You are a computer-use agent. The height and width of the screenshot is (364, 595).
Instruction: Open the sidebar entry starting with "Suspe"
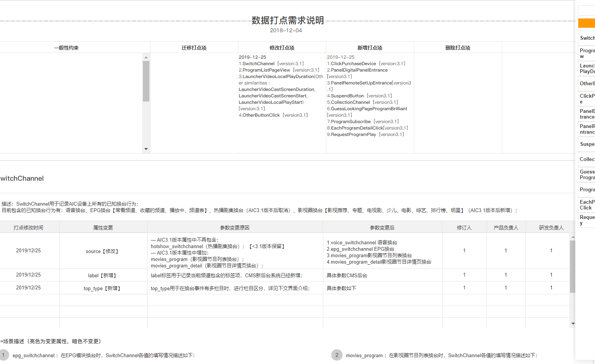587,144
